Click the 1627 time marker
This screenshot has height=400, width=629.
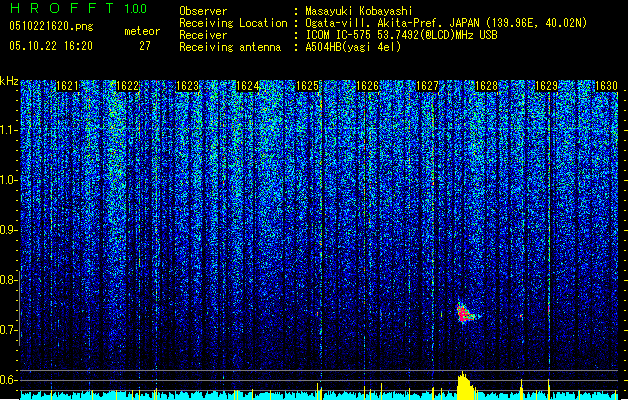tap(427, 86)
